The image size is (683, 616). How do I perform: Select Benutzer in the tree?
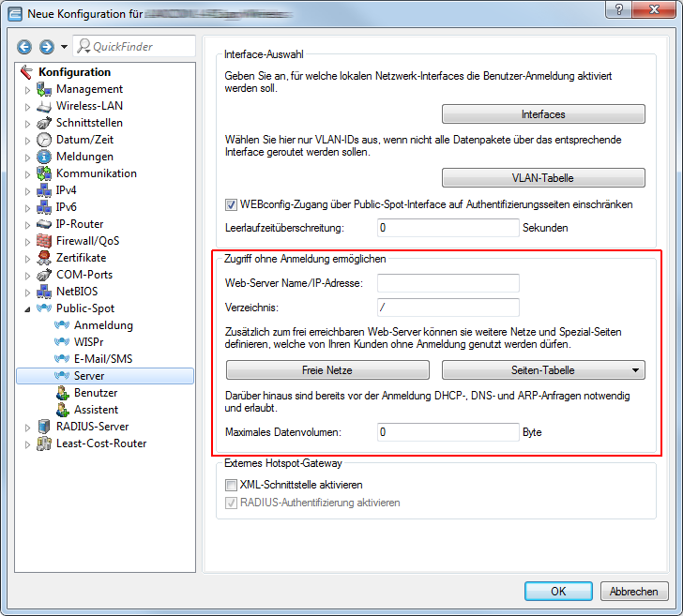point(96,393)
